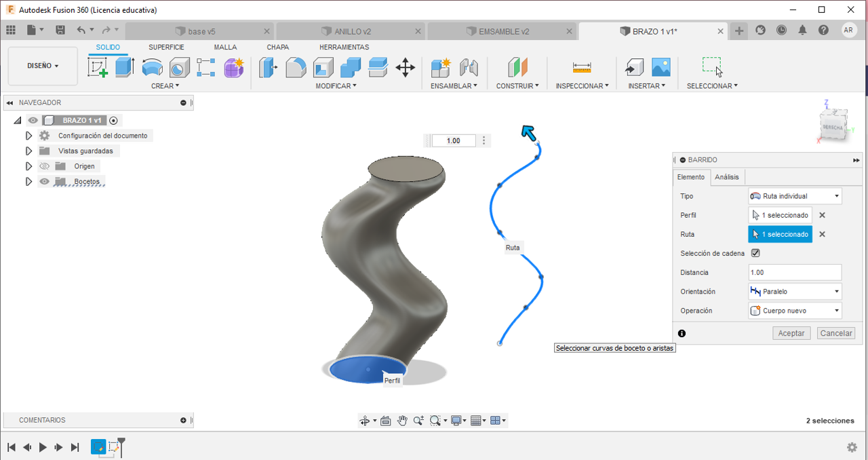Select the Press Pull tool

coord(269,67)
